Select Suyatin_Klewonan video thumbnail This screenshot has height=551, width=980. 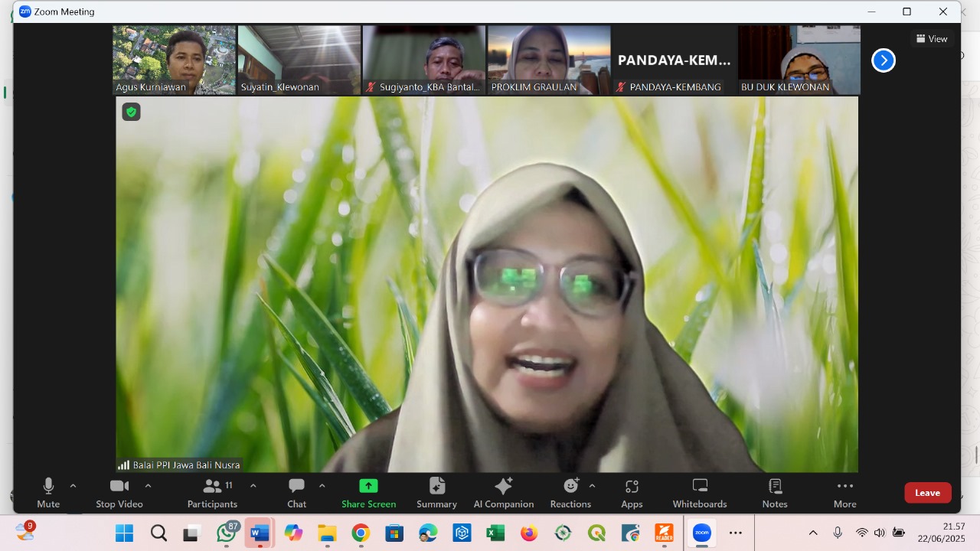point(299,60)
